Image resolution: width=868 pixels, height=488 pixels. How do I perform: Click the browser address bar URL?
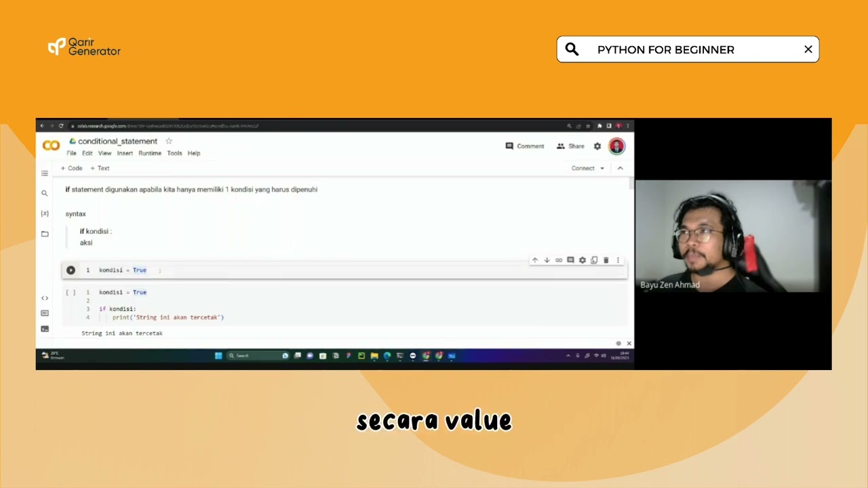click(x=167, y=125)
